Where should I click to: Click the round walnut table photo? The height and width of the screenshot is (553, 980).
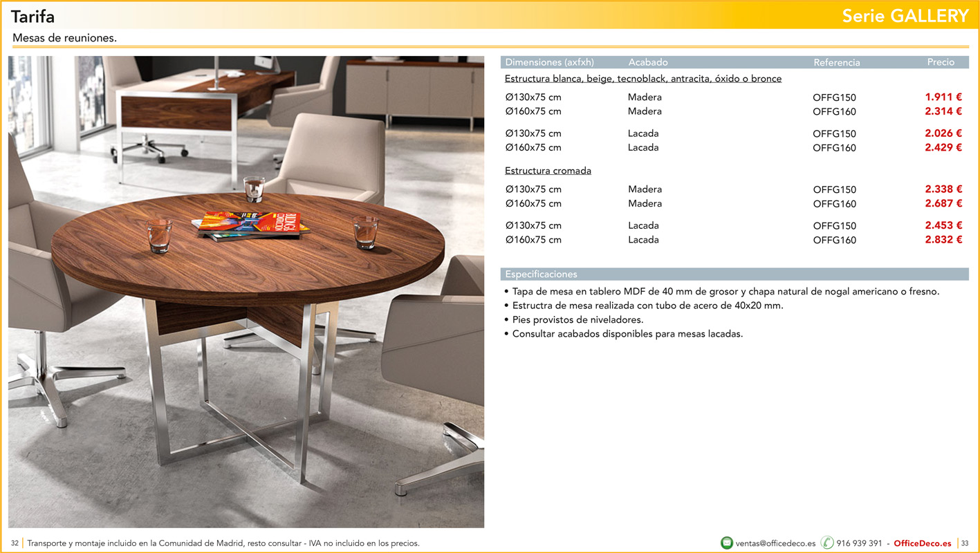point(246,292)
